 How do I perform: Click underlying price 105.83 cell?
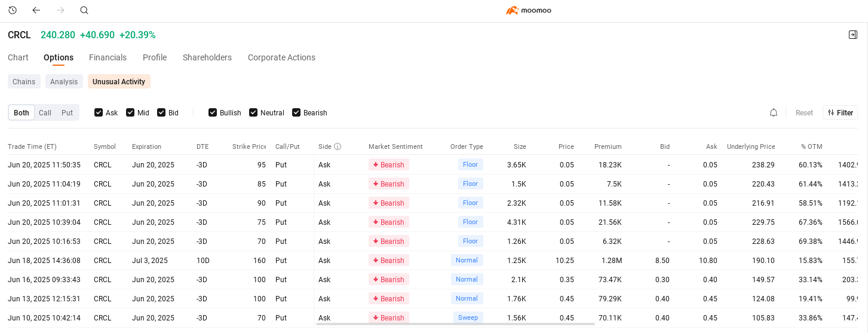(763, 317)
